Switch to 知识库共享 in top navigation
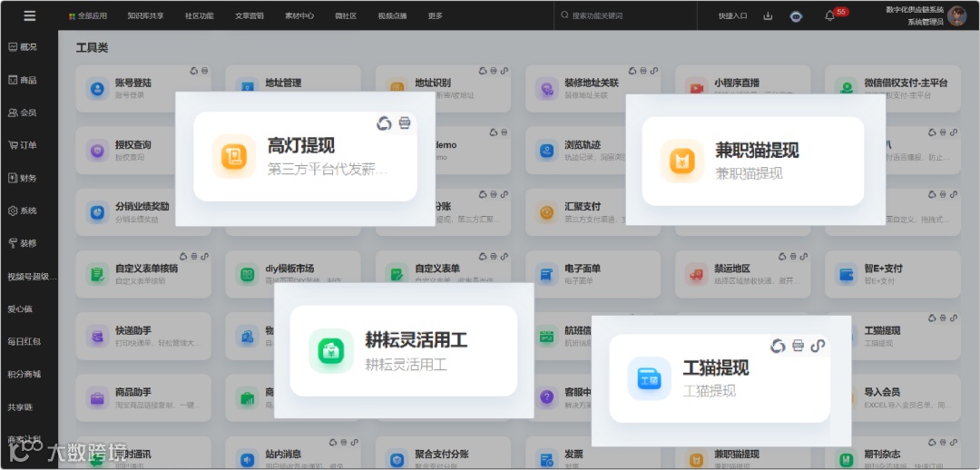Viewport: 980px width, 470px height. pos(145,15)
